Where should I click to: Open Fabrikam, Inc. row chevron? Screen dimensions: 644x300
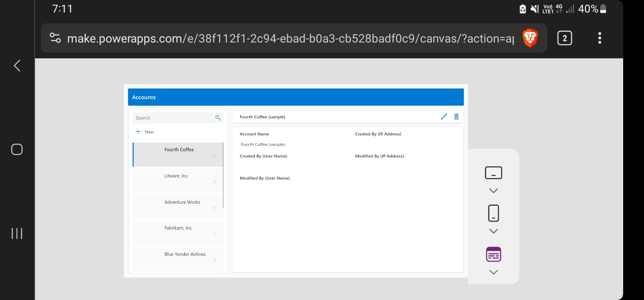(x=214, y=234)
